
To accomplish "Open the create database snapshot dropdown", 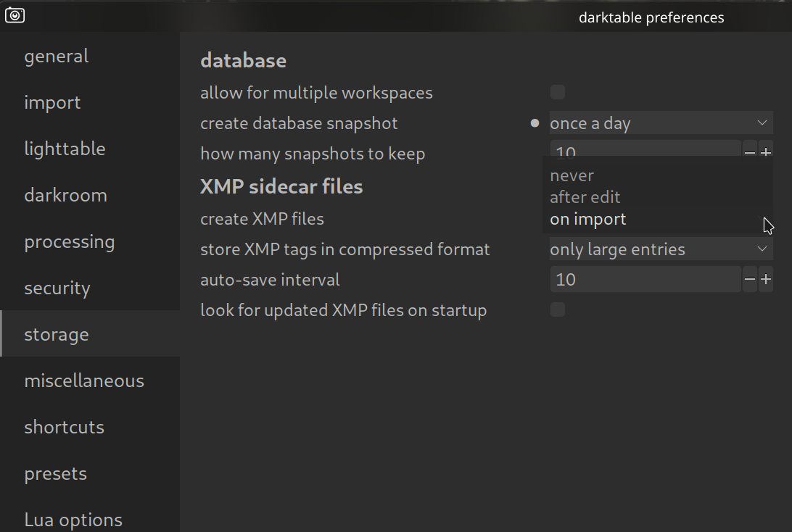I will (660, 123).
